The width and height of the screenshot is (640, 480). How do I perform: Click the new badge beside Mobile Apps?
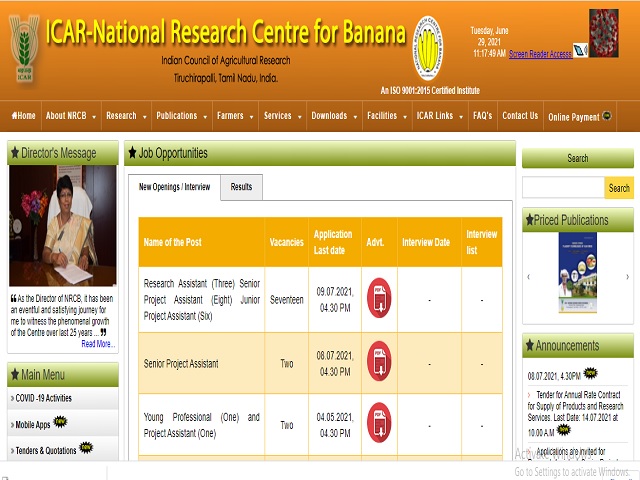(60, 422)
